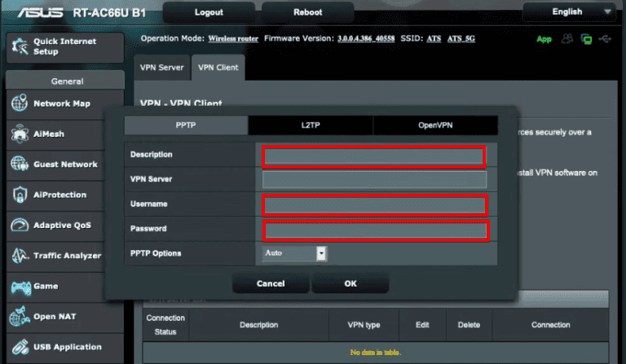Image resolution: width=626 pixels, height=364 pixels.
Task: Click the 'No data in table.' message
Action: [375, 353]
